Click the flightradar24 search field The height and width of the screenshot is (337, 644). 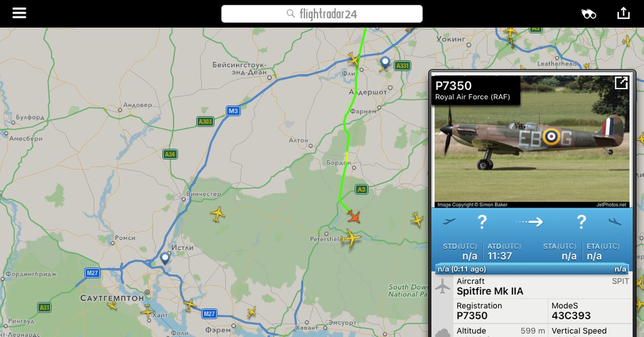coord(322,14)
